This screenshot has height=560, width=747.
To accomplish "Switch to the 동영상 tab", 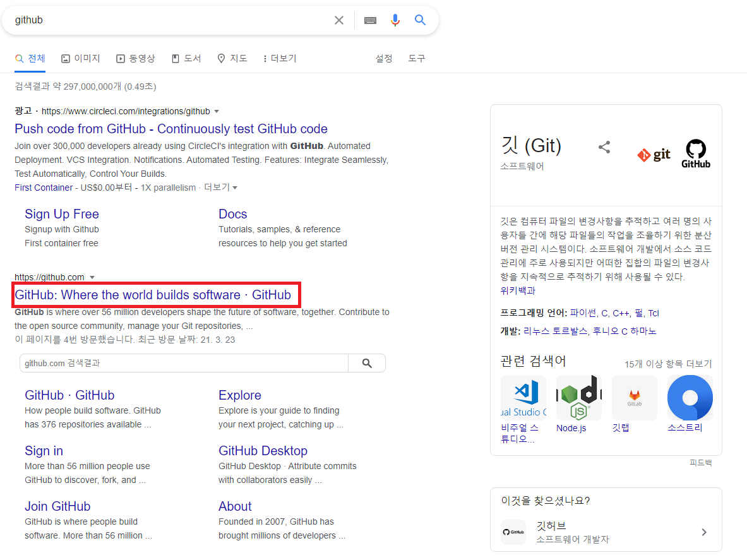I will coord(136,59).
